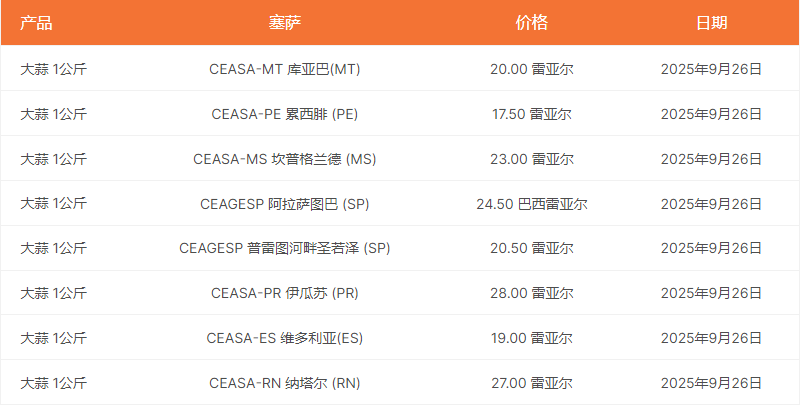803x405 pixels.
Task: Click the 24.50 巴西雷亚尔 price
Action: coord(531,204)
